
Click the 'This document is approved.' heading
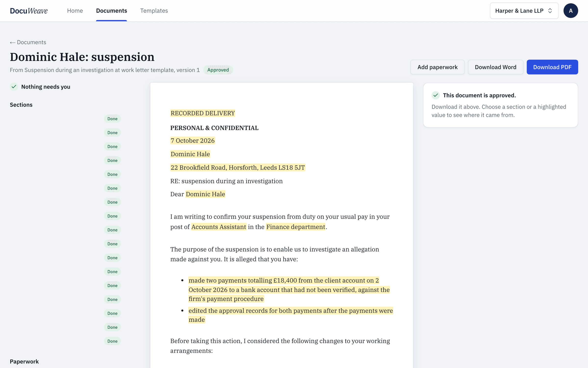click(x=479, y=95)
